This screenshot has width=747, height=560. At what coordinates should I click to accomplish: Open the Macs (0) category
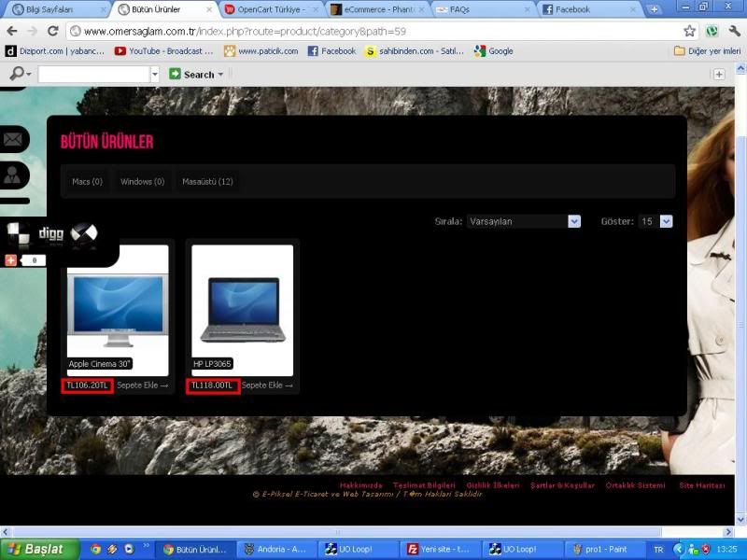click(87, 181)
